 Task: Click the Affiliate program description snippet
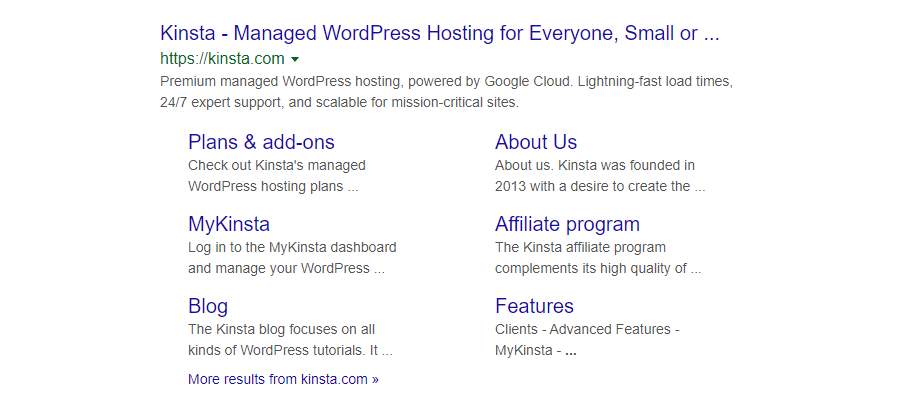(597, 258)
